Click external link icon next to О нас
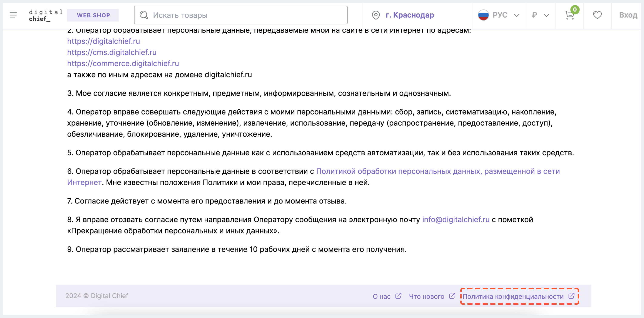This screenshot has width=644, height=318. [x=398, y=296]
